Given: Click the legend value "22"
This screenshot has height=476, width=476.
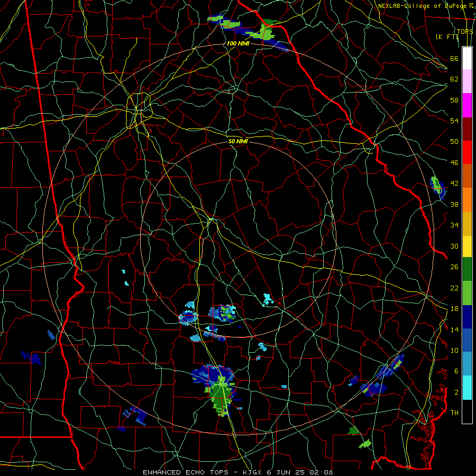Looking at the screenshot, I should point(454,288).
